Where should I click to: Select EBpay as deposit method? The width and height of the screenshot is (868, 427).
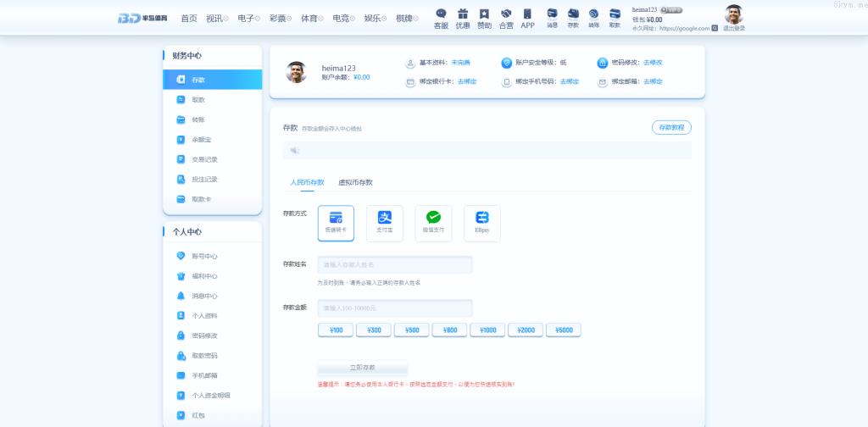point(482,222)
